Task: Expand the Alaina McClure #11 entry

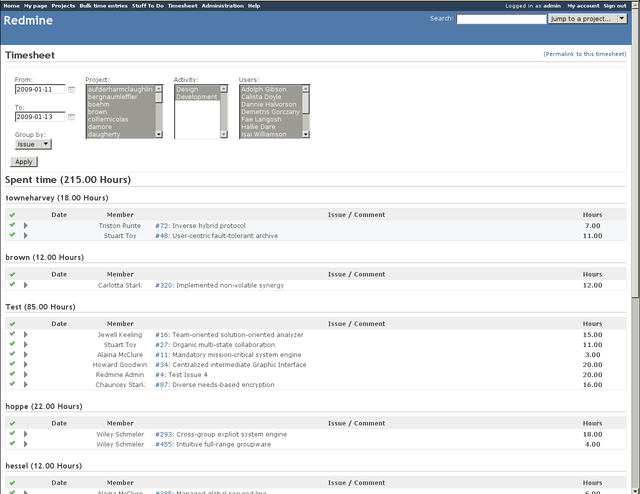Action: click(x=25, y=354)
